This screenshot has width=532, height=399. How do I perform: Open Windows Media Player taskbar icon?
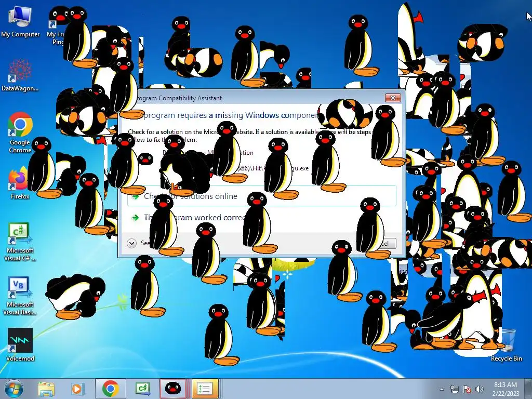(77, 389)
